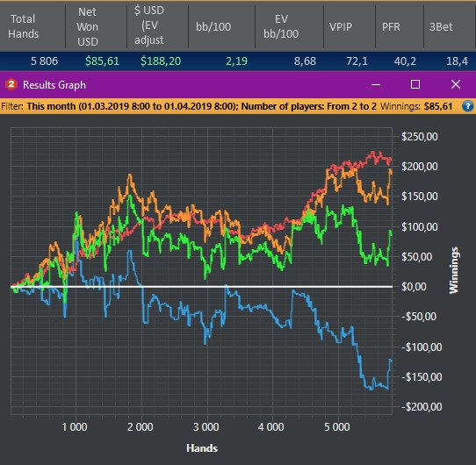The height and width of the screenshot is (465, 476).
Task: Click the 1 000 x-axis label
Action: point(75,427)
